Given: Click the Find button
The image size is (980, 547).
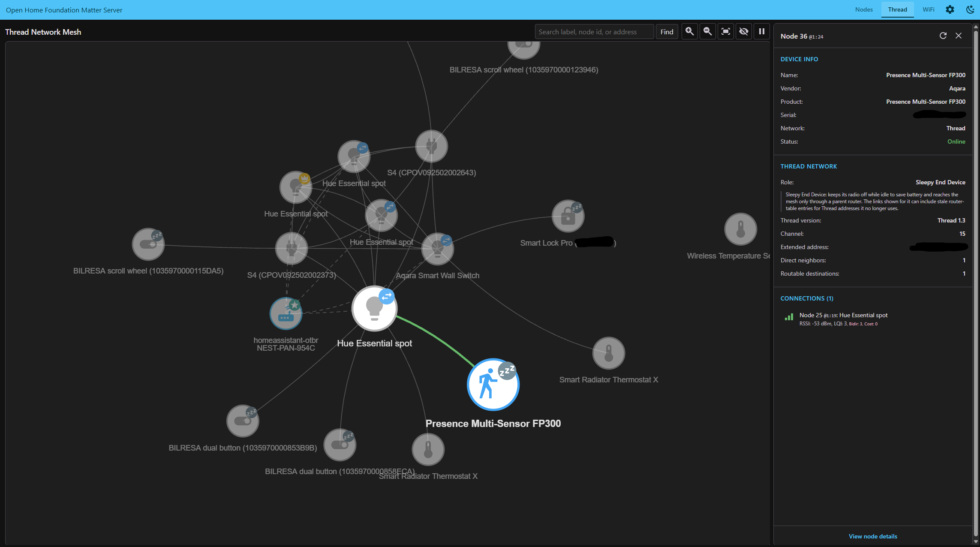Looking at the screenshot, I should (x=667, y=32).
